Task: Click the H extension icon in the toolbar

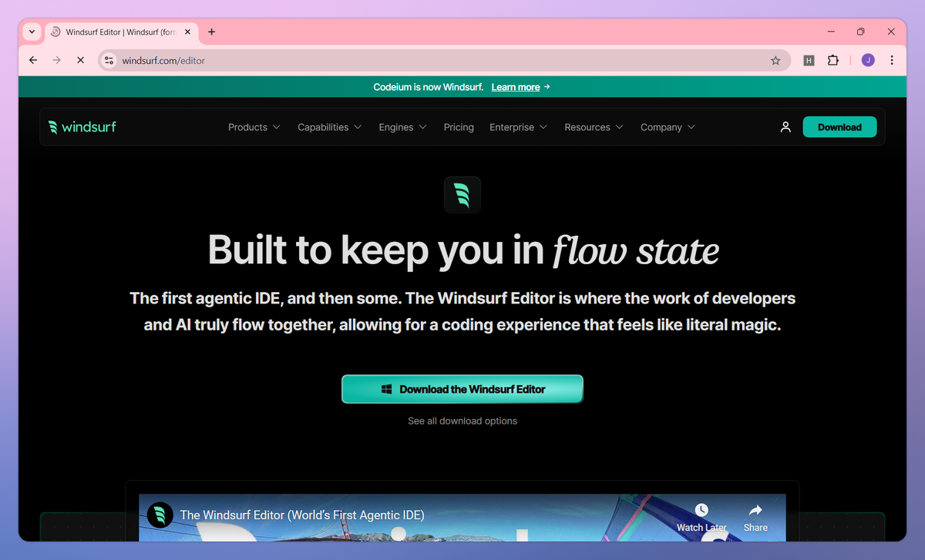Action: 809,60
